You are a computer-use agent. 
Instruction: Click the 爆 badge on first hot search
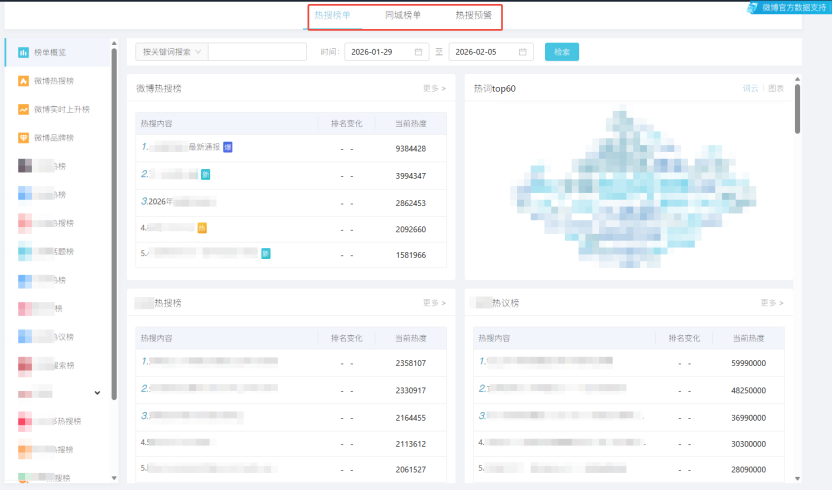[228, 147]
